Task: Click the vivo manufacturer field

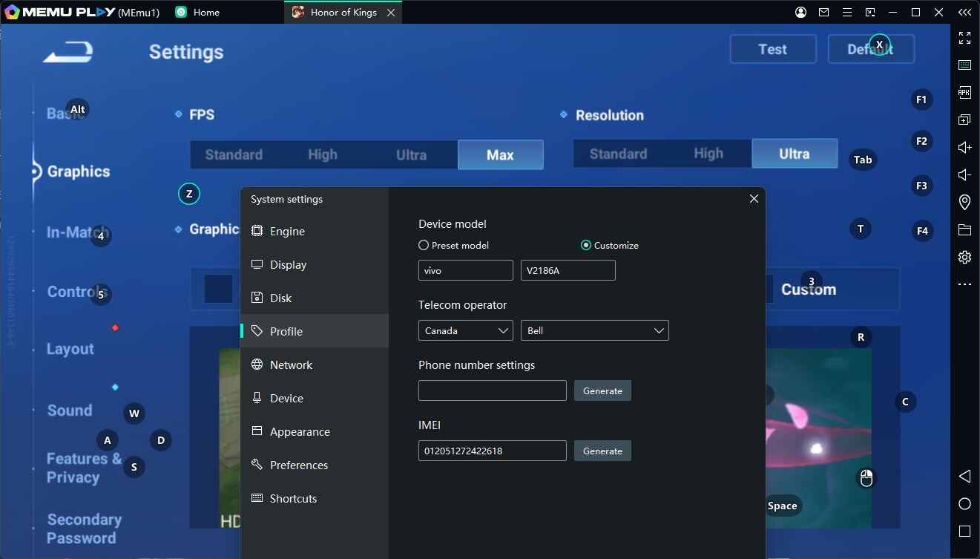Action: tap(465, 270)
